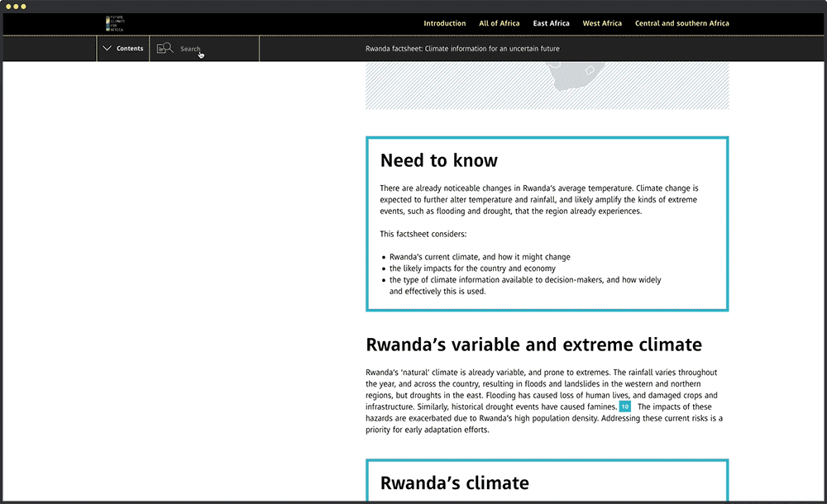Click the Africa map image at the top
The image size is (827, 504).
click(547, 85)
